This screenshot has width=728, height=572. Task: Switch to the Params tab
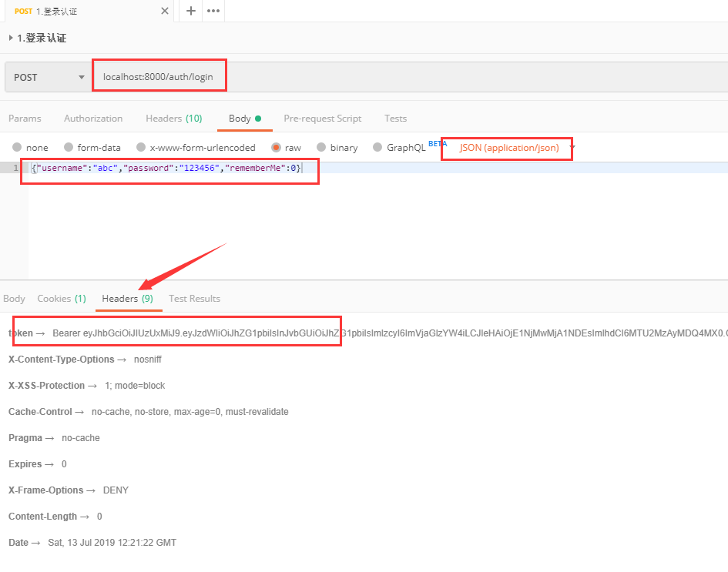25,119
